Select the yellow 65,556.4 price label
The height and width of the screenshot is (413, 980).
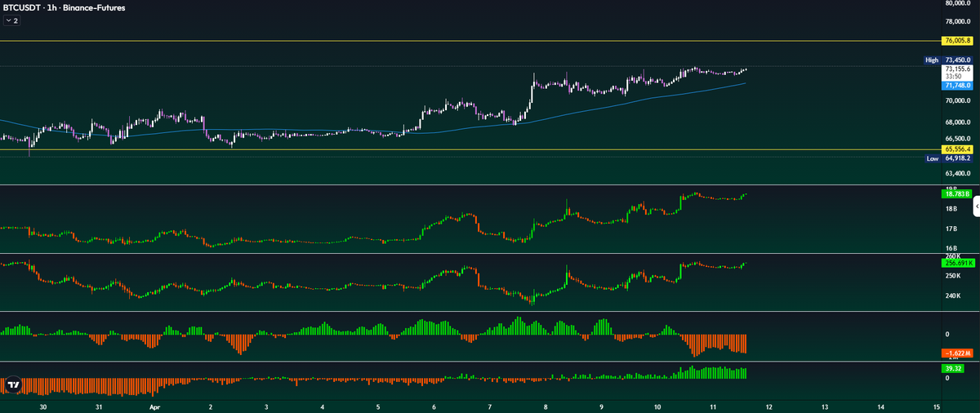coord(957,149)
